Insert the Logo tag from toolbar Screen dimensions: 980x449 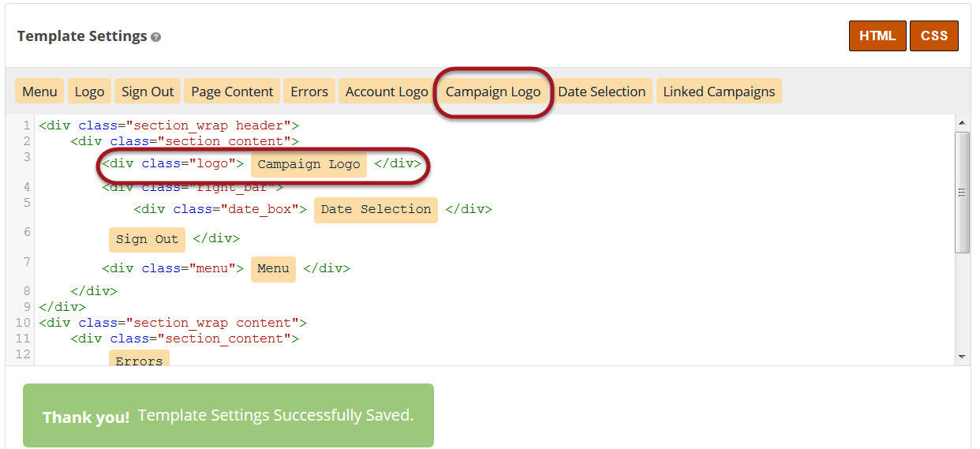pos(89,92)
